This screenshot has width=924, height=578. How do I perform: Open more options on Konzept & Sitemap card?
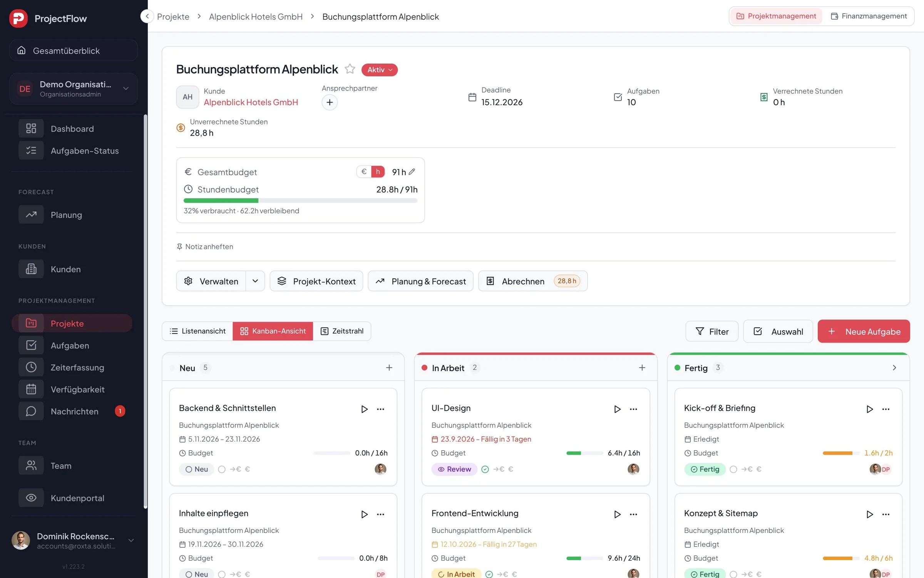coord(886,514)
